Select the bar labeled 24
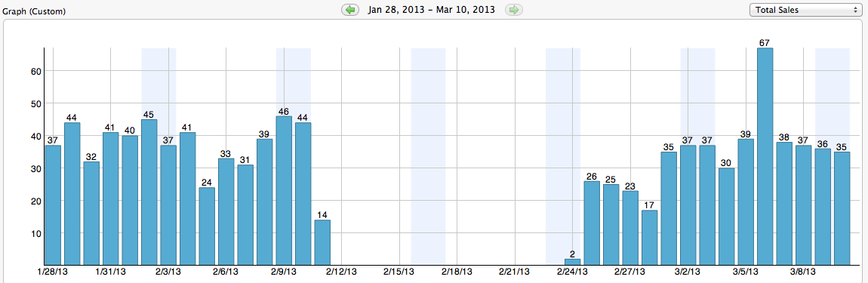 207,226
